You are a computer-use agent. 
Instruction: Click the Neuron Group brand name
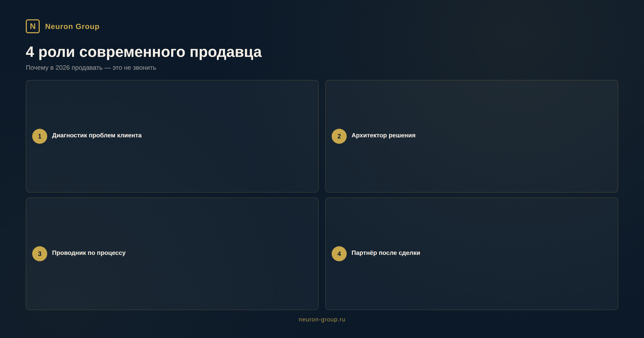[72, 27]
